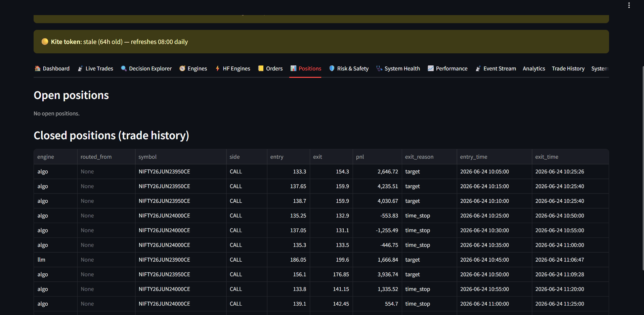The width and height of the screenshot is (644, 315).
Task: Click the "No open positions." message
Action: (x=56, y=113)
